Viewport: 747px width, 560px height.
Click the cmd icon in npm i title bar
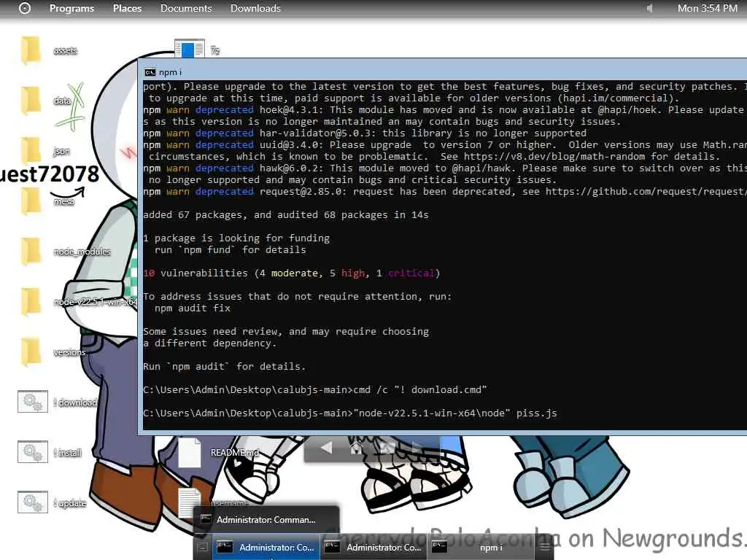tap(150, 72)
